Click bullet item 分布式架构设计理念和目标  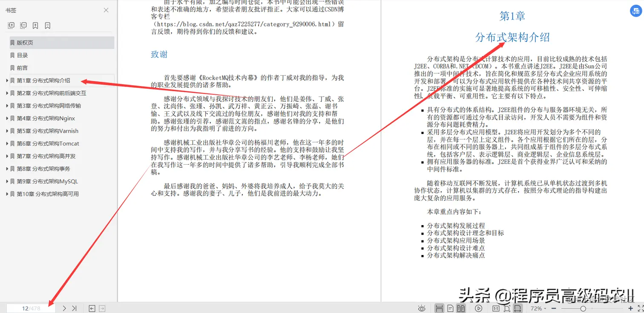pos(466,233)
